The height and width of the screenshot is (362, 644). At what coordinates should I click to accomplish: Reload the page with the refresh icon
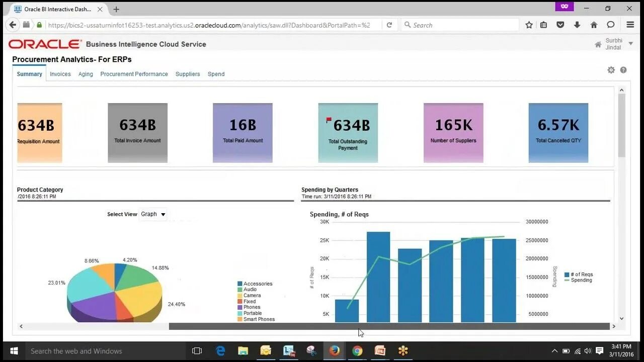389,25
